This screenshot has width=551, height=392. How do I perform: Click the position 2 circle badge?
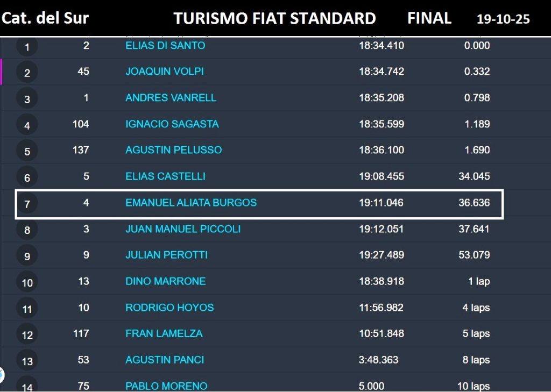point(27,73)
